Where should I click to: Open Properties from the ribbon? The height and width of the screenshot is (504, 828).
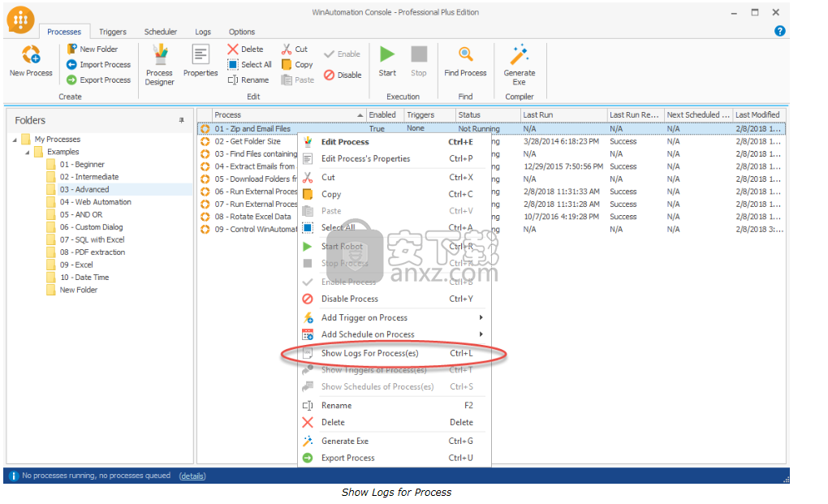pos(201,61)
